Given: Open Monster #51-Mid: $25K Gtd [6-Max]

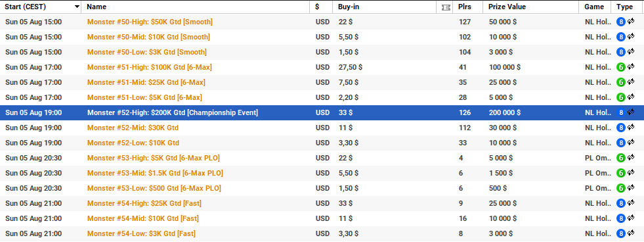Looking at the screenshot, I should (x=146, y=82).
